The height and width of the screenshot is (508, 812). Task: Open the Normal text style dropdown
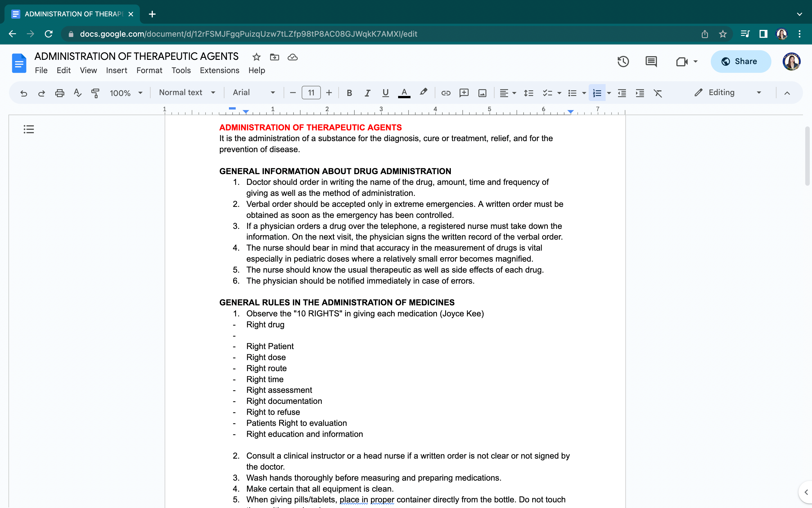point(187,92)
